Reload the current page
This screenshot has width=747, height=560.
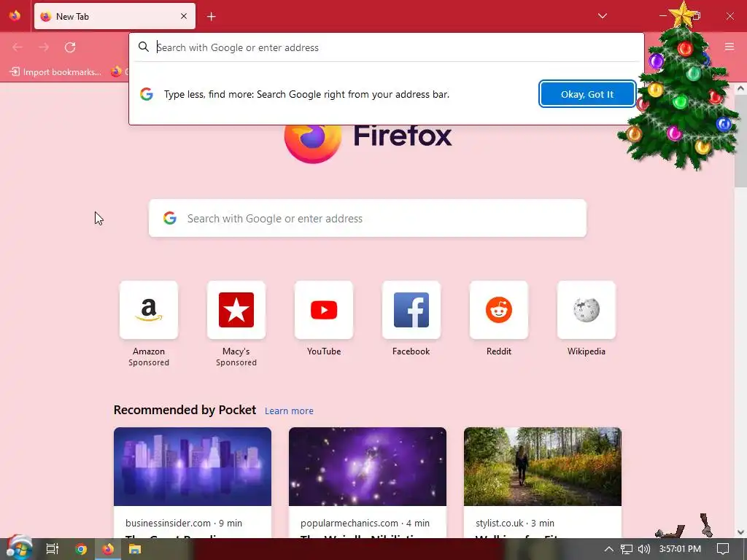tap(70, 47)
